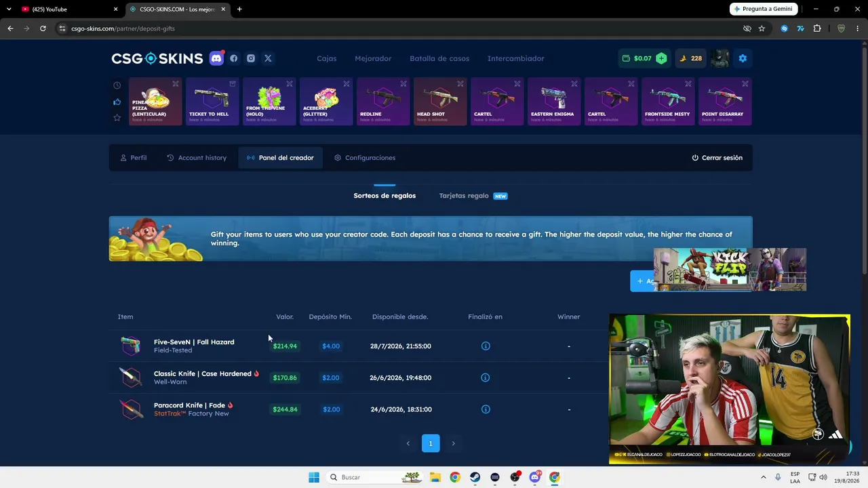The image size is (868, 488).
Task: Open the Mejorador menu
Action: 373,58
